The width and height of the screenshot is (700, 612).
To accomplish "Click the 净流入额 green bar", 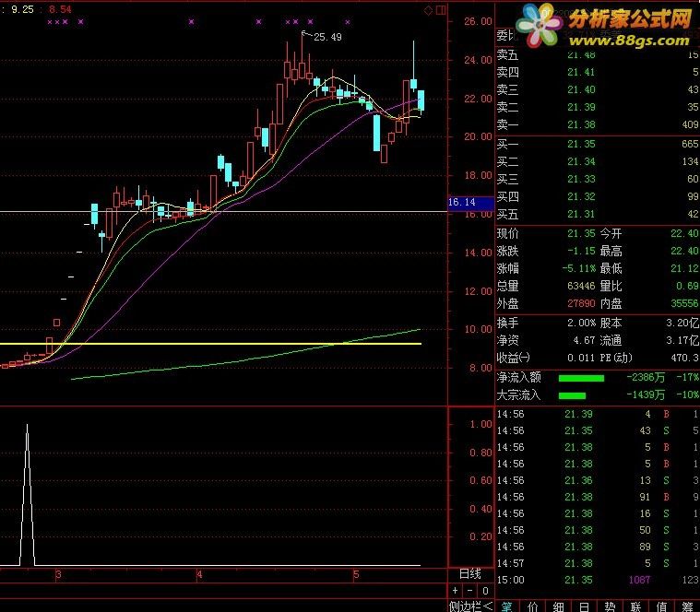I will point(581,378).
